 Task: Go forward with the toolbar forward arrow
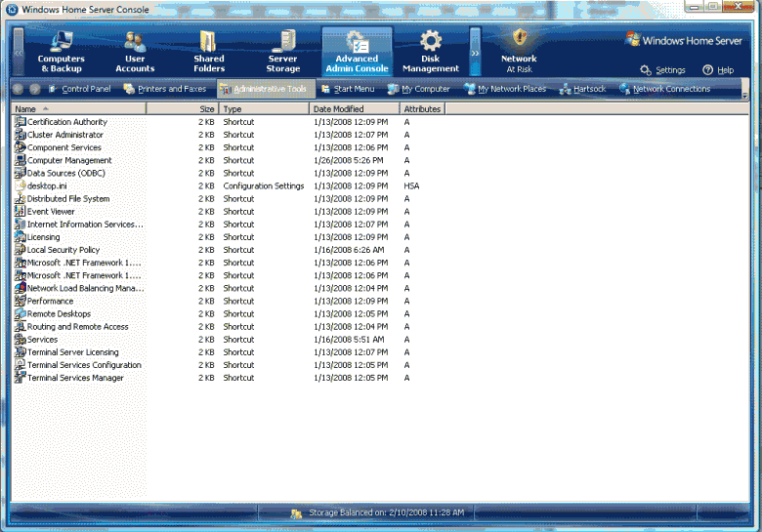pyautogui.click(x=34, y=89)
